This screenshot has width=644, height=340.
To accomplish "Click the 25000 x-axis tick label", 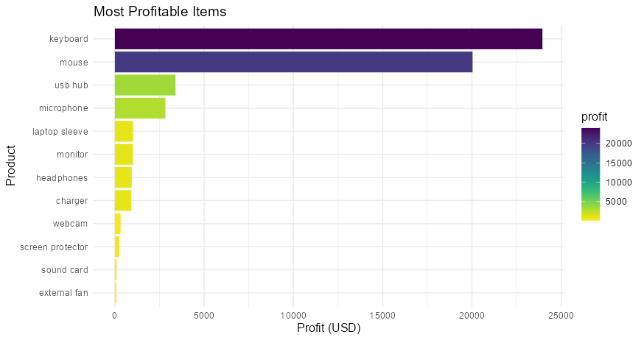I will point(561,314).
